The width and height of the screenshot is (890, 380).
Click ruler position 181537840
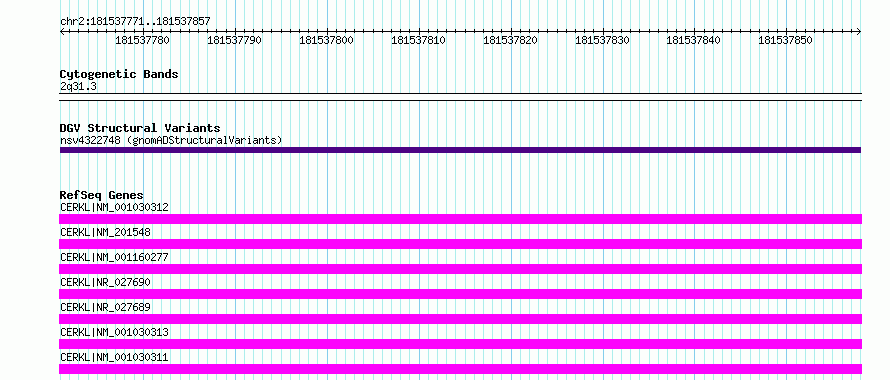click(x=694, y=40)
